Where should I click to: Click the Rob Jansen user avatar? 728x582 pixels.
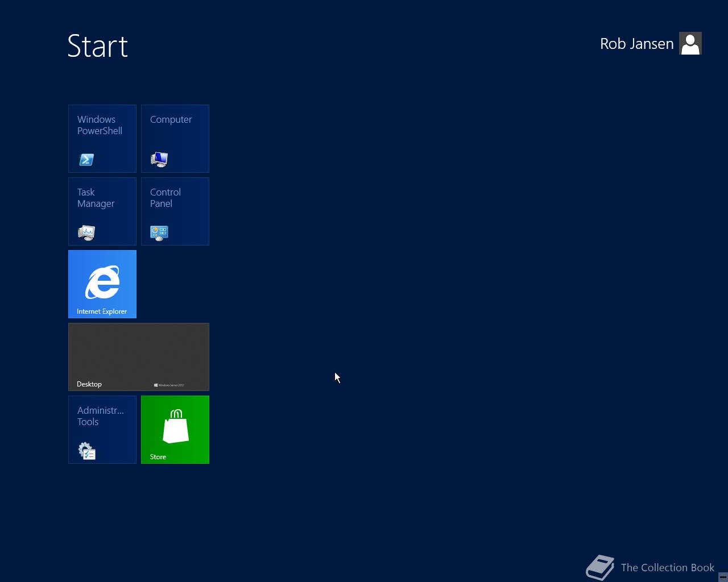pos(690,43)
